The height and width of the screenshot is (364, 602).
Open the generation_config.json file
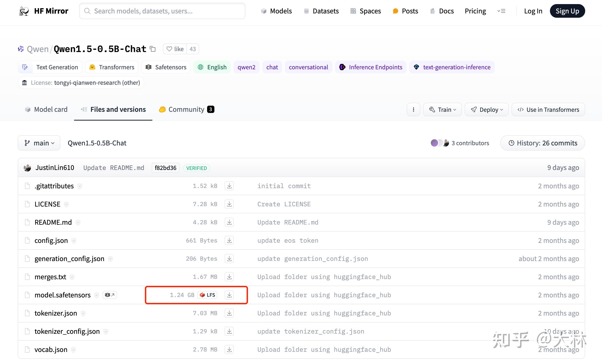[69, 259]
